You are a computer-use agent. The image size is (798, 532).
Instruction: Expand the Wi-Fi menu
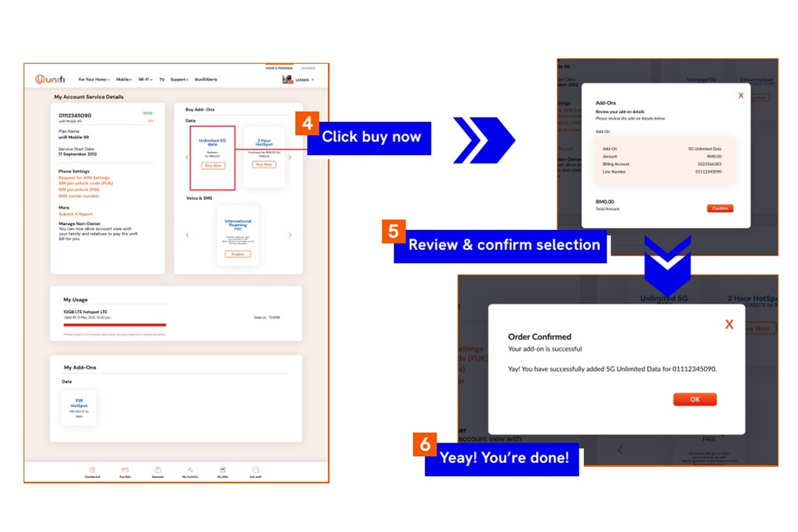coord(146,80)
